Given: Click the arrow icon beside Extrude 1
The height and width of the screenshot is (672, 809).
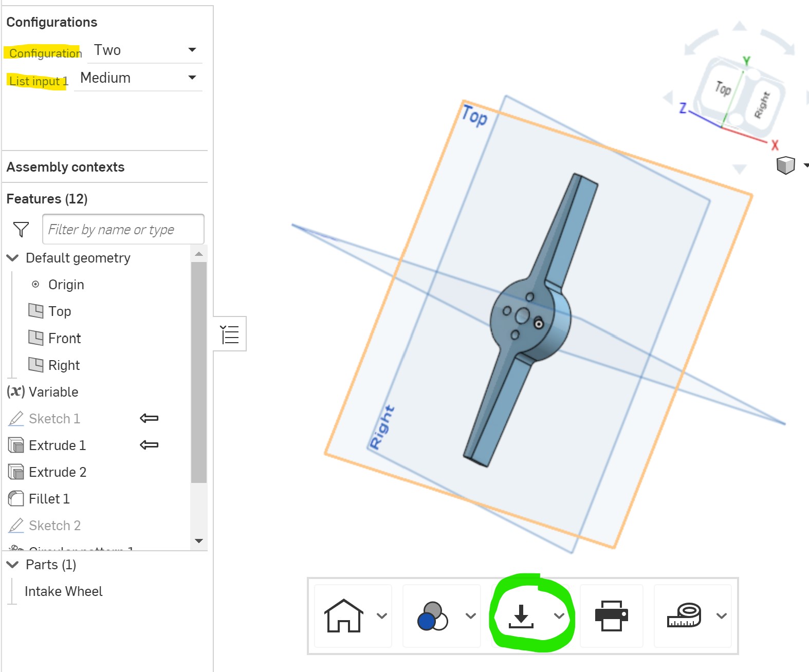Looking at the screenshot, I should pyautogui.click(x=149, y=445).
